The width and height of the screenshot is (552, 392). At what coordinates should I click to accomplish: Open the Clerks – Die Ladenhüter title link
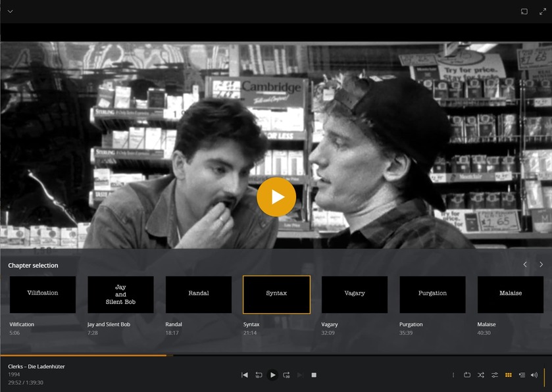pyautogui.click(x=36, y=366)
